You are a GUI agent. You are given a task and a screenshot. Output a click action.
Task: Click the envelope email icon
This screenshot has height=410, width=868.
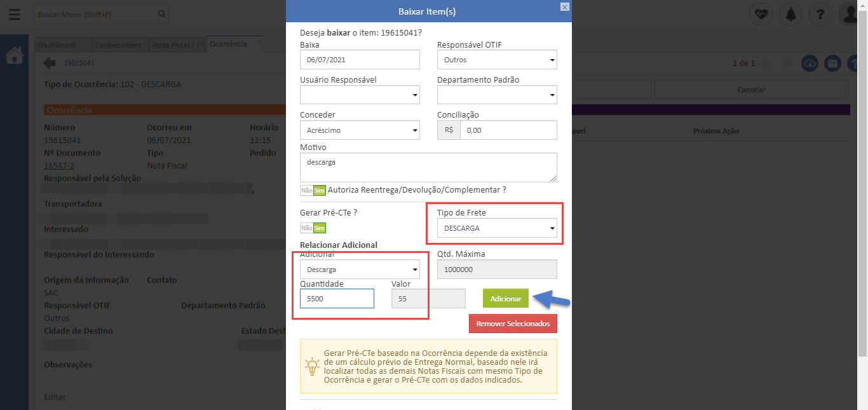(x=832, y=64)
